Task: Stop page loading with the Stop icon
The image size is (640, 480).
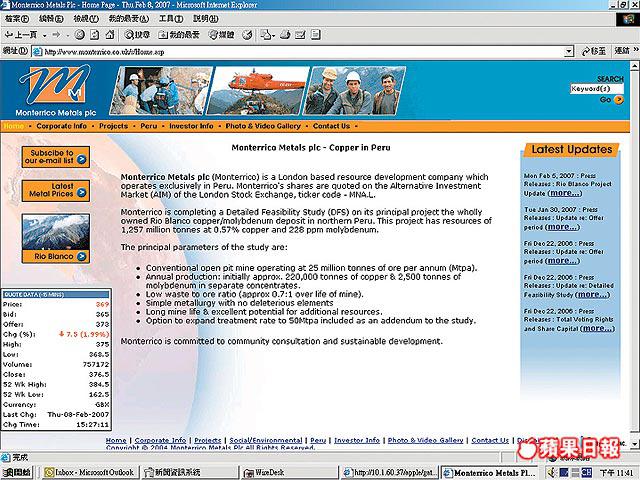Action: pyautogui.click(x=80, y=35)
